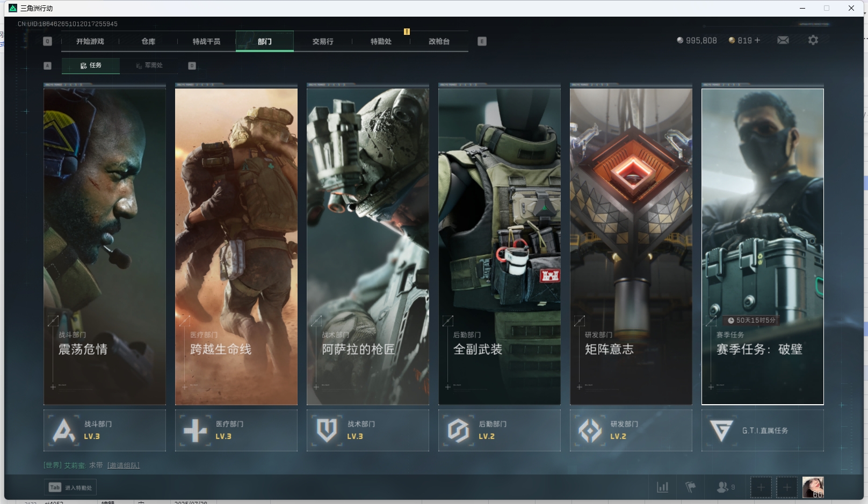Viewport: 868px width, 504px height.
Task: Click the Tab 进入特勤处 button
Action: coord(70,487)
